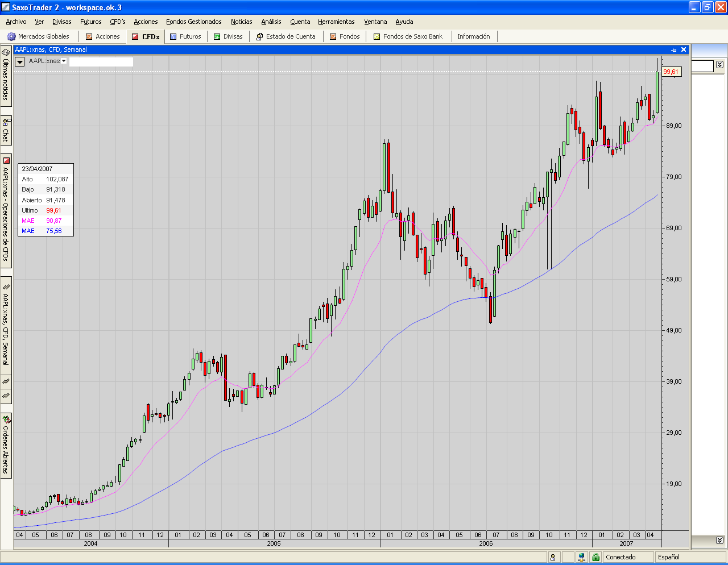Close the AAPL:xnas chart panel
The height and width of the screenshot is (565, 728).
[684, 50]
